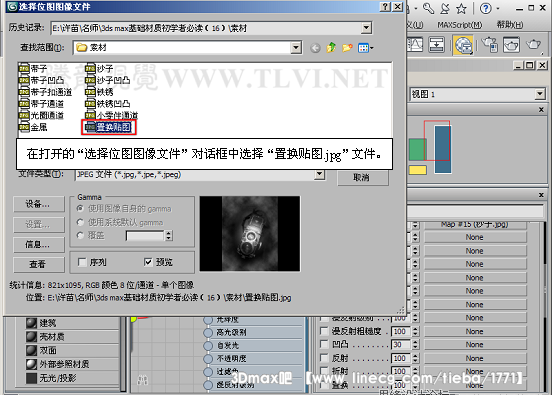Screen dimensions: 552x395
Task: Click the image preview thumbnail in dialog
Action: 250,234
